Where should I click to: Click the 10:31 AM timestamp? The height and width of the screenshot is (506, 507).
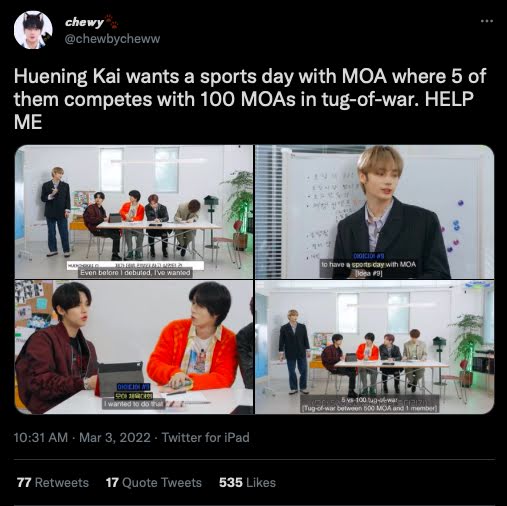(x=41, y=437)
